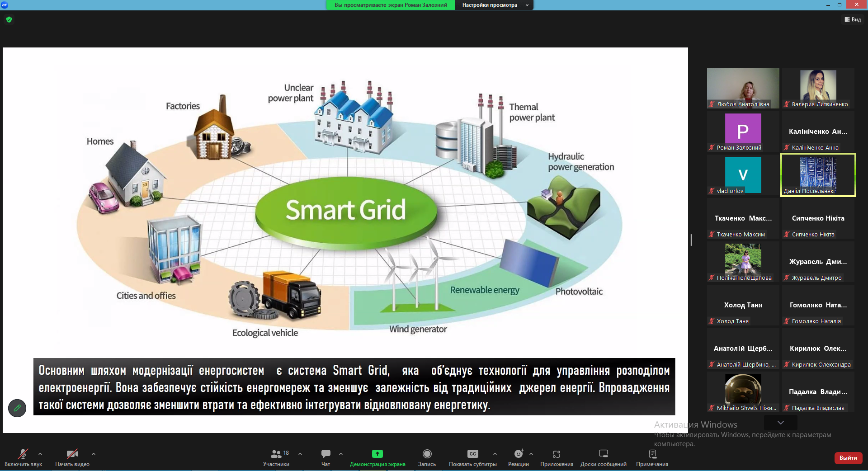Select Роман Залозний participant tile
The width and height of the screenshot is (868, 471).
pyautogui.click(x=743, y=132)
